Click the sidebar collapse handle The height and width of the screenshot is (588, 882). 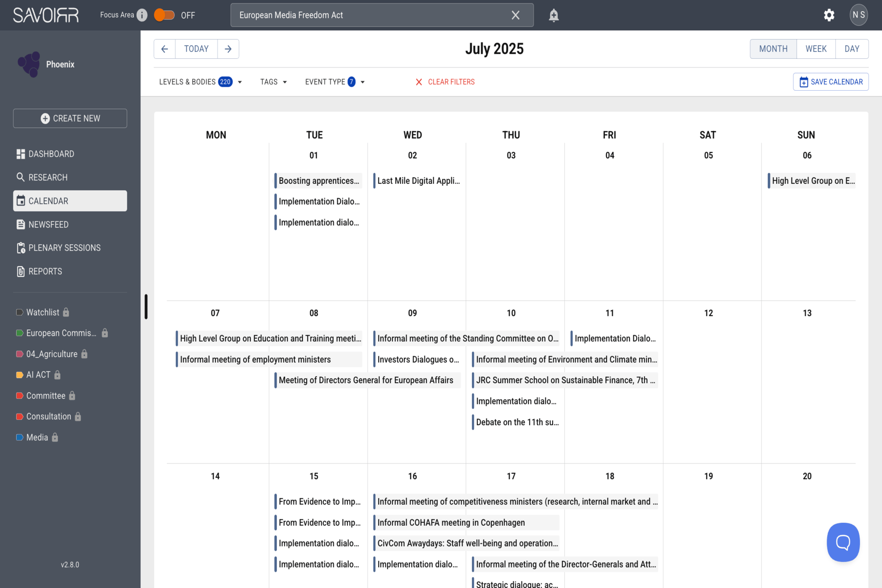(x=146, y=307)
